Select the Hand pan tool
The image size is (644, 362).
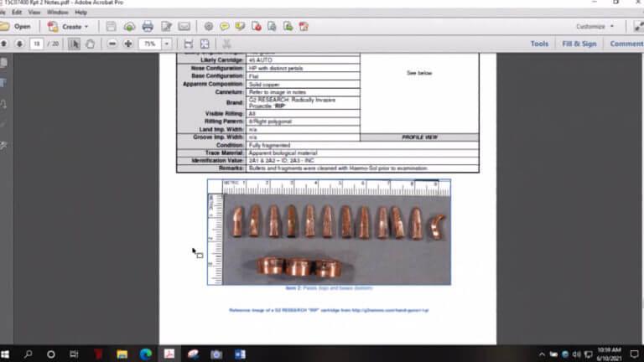point(90,44)
